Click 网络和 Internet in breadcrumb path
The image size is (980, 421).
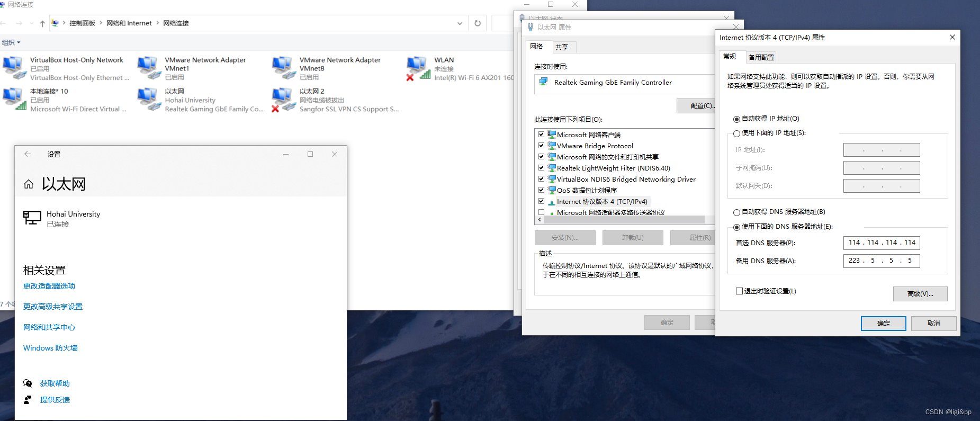tap(129, 23)
